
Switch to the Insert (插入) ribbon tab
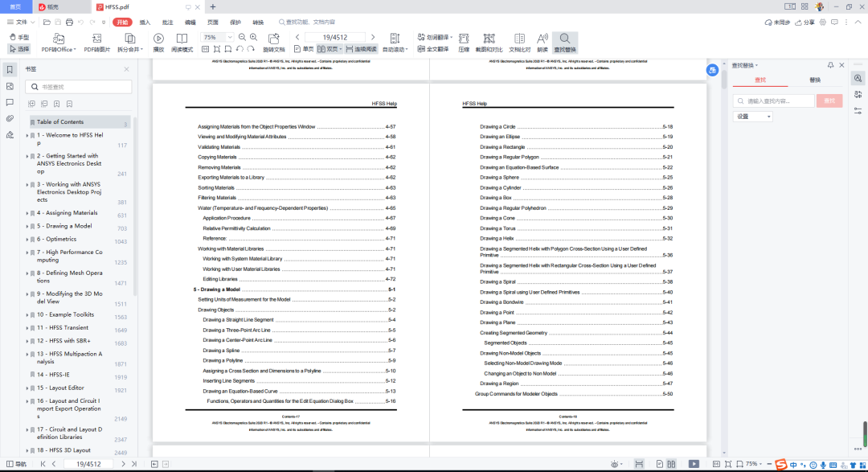(x=145, y=23)
